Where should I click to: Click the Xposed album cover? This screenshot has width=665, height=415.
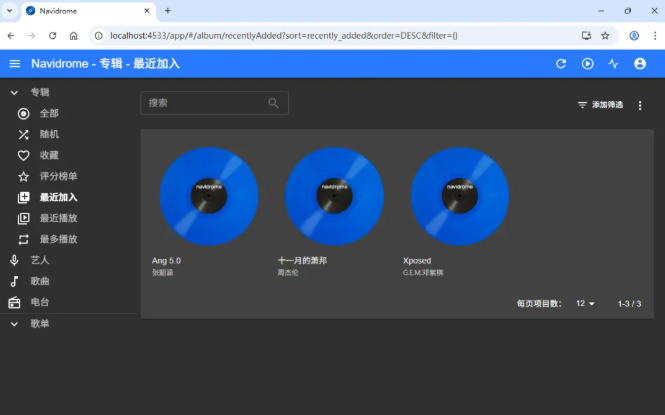pos(460,196)
